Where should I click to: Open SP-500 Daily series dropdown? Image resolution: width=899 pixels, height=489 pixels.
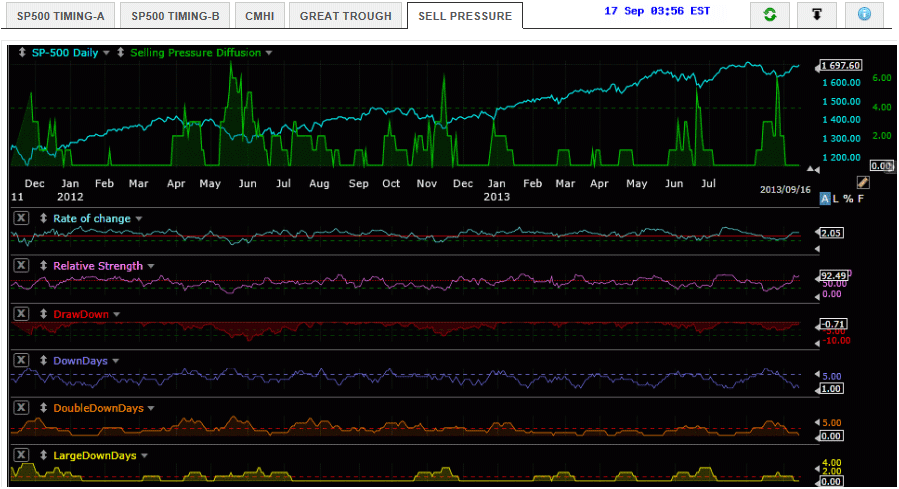106,53
